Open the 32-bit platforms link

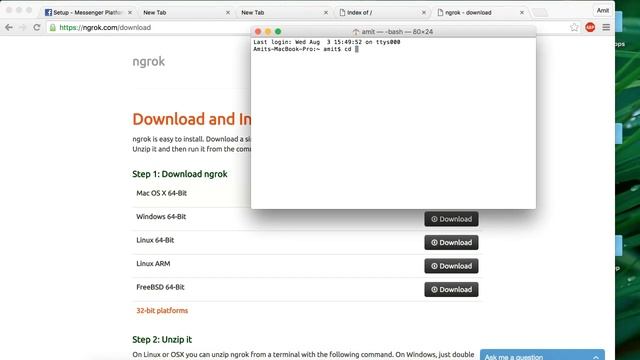tap(162, 311)
